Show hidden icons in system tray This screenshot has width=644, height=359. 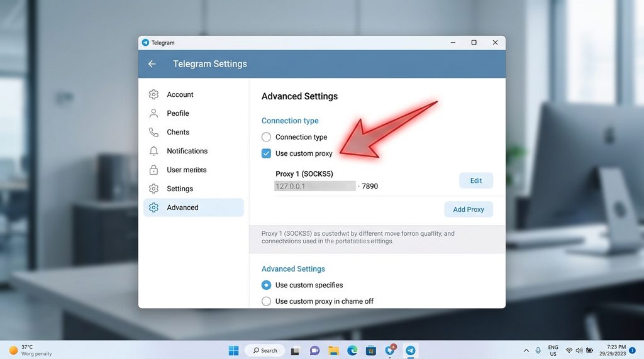[x=526, y=350]
